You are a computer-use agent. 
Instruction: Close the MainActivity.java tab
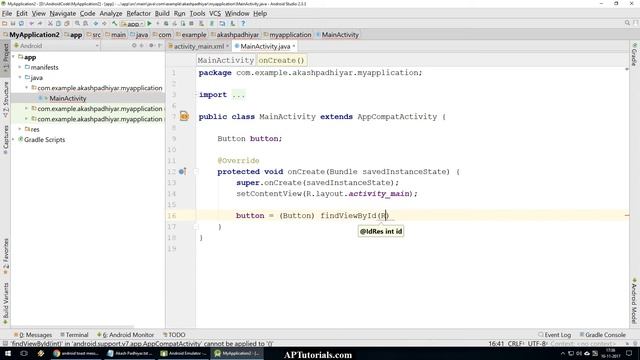(294, 46)
